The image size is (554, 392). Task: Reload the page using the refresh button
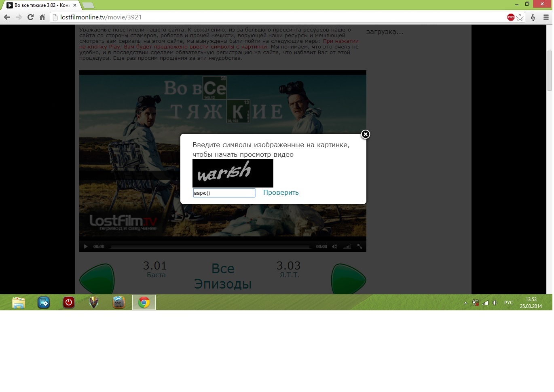pyautogui.click(x=30, y=17)
